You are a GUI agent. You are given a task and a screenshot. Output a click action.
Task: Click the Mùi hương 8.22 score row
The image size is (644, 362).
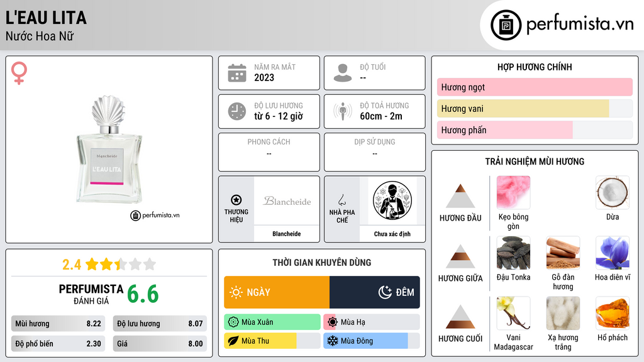coord(58,324)
